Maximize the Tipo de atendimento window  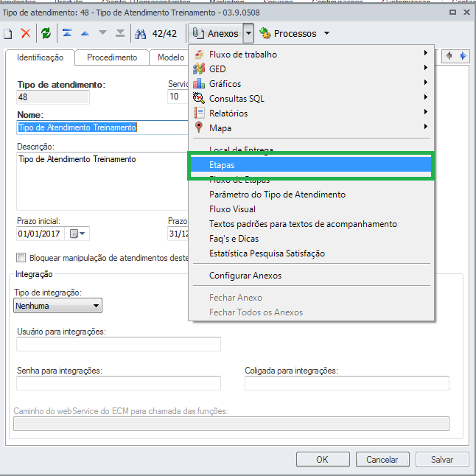452,12
